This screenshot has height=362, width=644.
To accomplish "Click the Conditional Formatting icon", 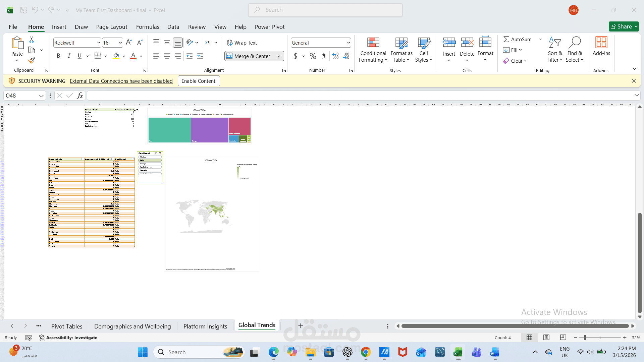I will [x=373, y=43].
